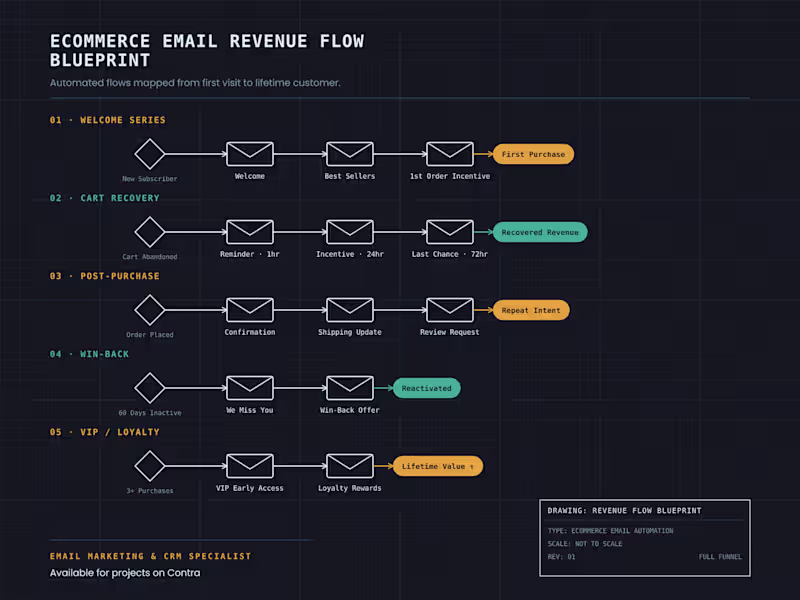This screenshot has width=800, height=600.
Task: Click the 04 Win-Back heading
Action: (89, 354)
